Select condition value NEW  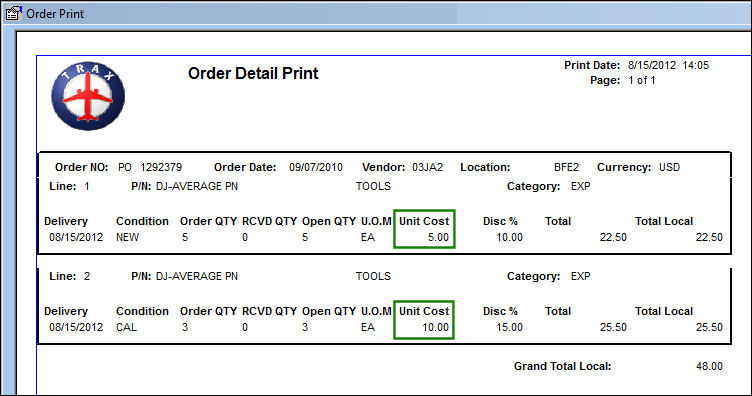(127, 237)
